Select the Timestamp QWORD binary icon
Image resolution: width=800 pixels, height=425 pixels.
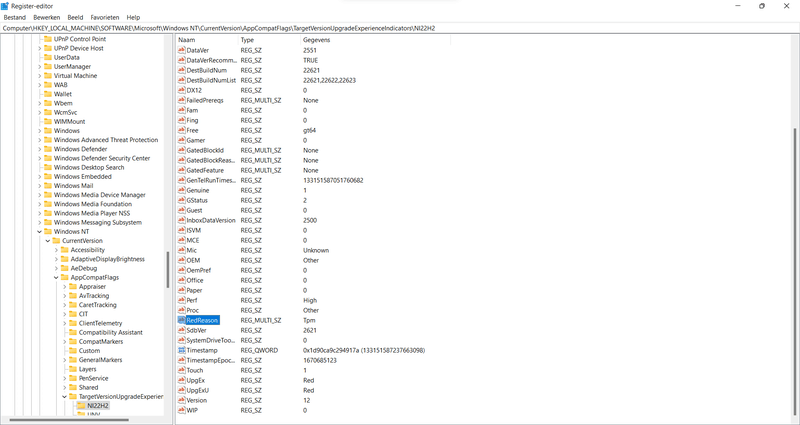[182, 350]
